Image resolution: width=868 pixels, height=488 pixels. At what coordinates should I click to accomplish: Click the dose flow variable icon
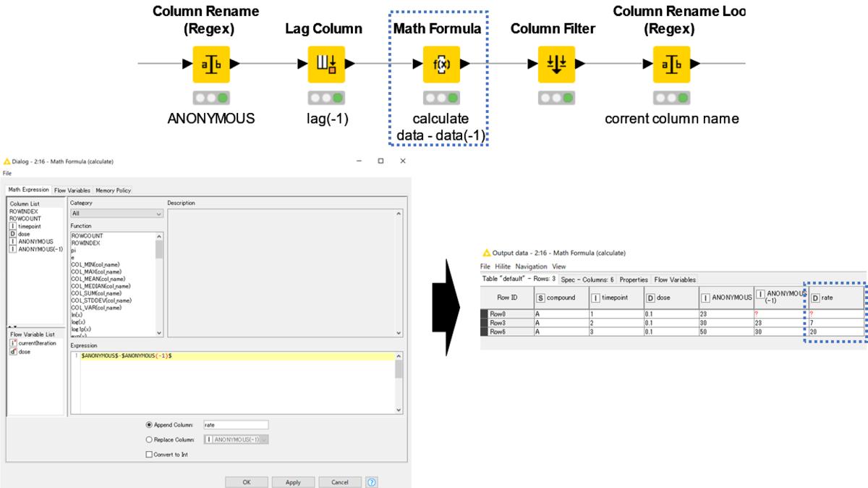tap(13, 351)
